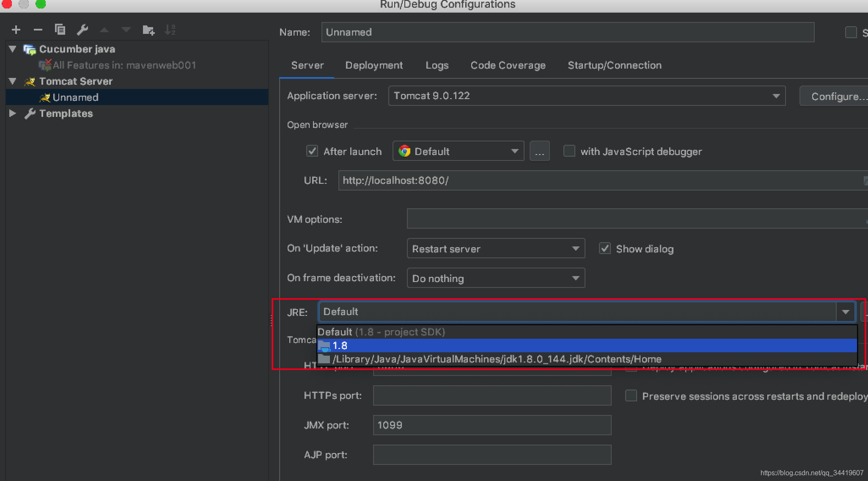This screenshot has width=868, height=481.
Task: Click the URL input field
Action: pyautogui.click(x=603, y=180)
